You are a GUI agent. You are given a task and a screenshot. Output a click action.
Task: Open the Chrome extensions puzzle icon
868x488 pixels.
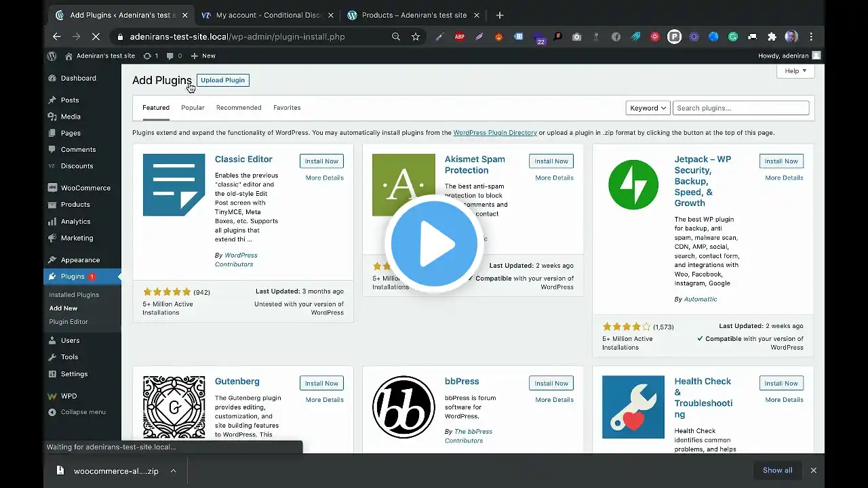pos(772,37)
